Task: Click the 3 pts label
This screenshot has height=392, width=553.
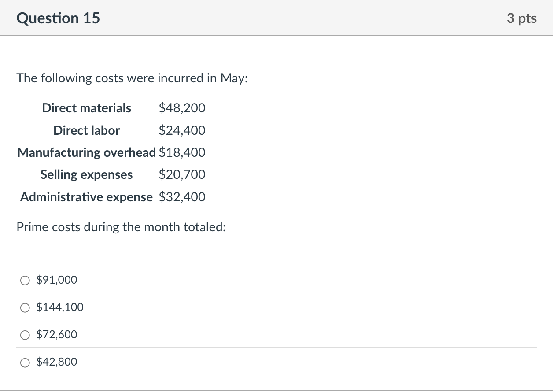Action: (522, 18)
